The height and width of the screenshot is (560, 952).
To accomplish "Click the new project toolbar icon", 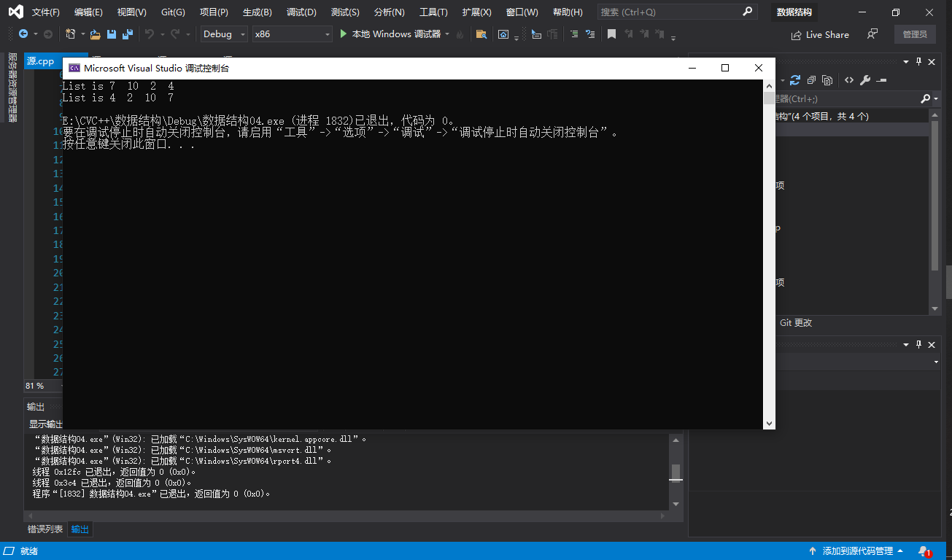I will coord(70,34).
